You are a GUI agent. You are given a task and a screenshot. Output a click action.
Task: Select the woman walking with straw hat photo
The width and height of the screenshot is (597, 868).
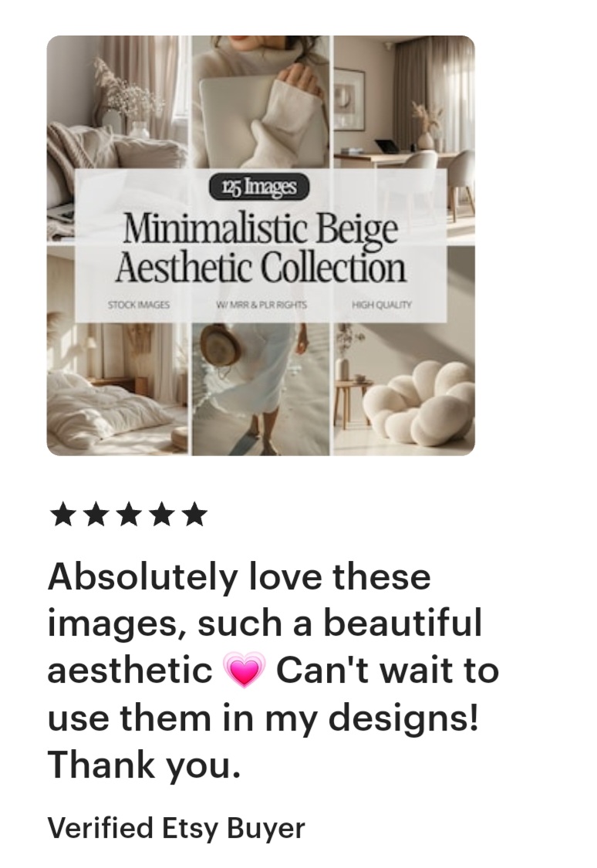[x=261, y=389]
